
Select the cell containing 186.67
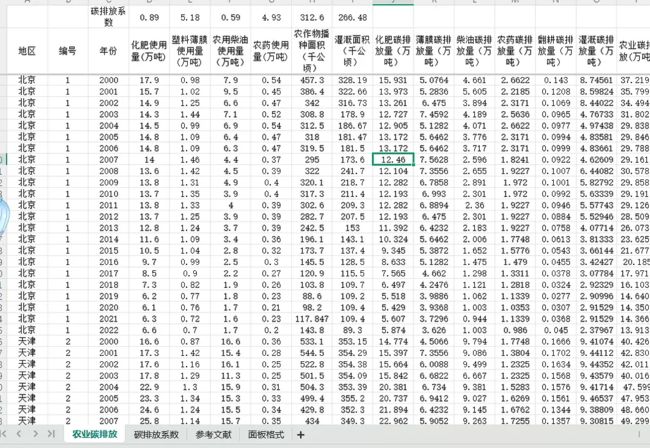(x=352, y=126)
